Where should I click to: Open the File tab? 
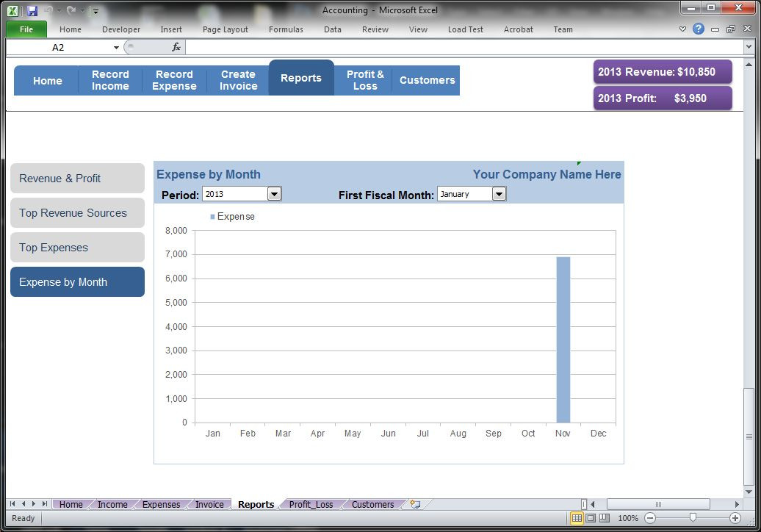[x=26, y=29]
